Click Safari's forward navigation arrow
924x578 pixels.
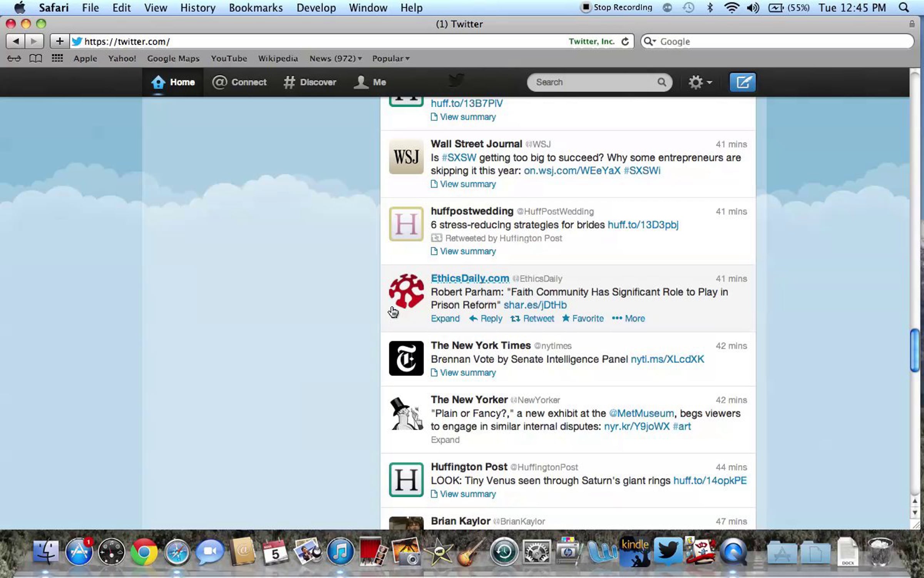pos(34,41)
